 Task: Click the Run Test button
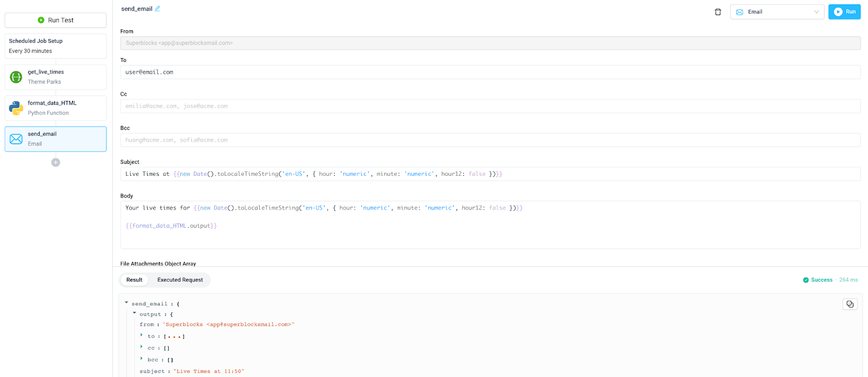tap(55, 20)
